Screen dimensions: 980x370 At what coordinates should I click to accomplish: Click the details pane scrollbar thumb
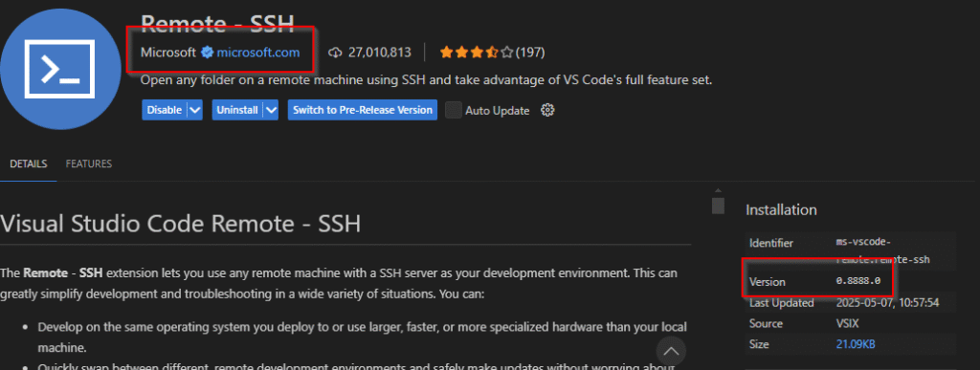(718, 206)
